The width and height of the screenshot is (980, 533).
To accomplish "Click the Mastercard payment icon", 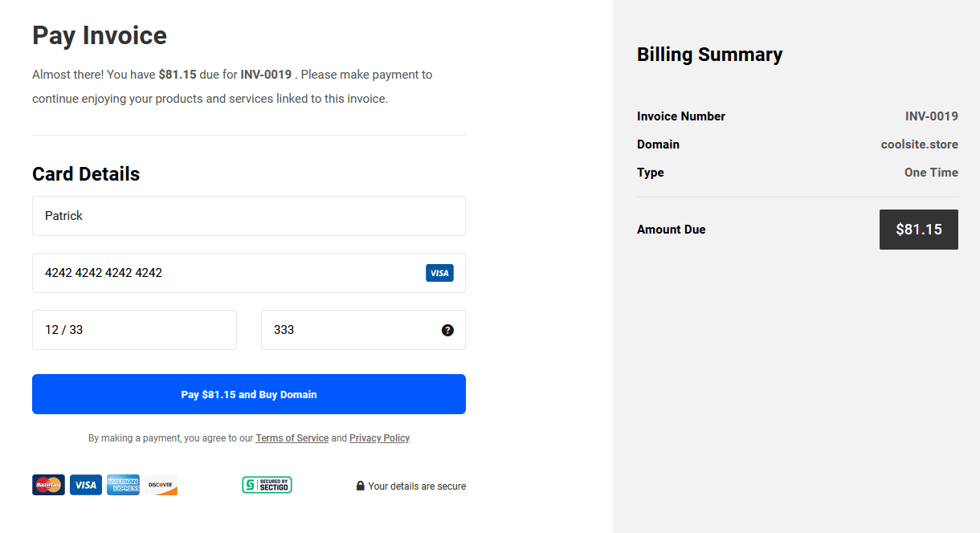I will [x=48, y=485].
